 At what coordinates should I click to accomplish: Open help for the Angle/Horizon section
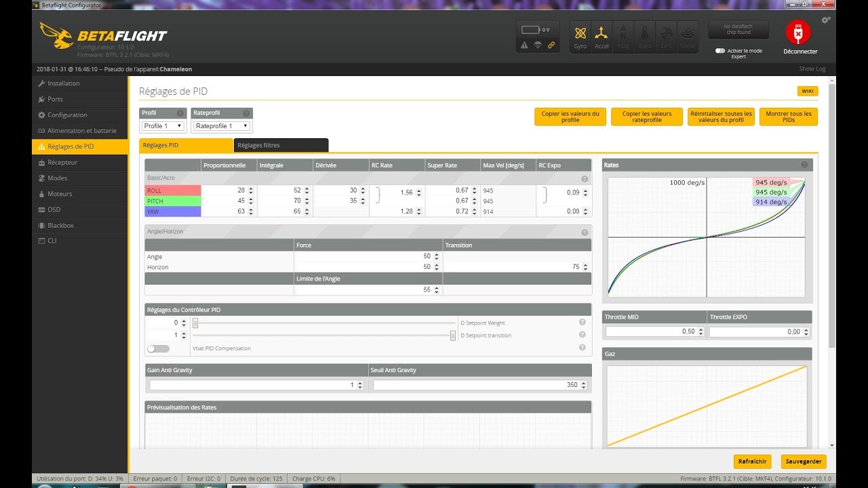[x=585, y=232]
